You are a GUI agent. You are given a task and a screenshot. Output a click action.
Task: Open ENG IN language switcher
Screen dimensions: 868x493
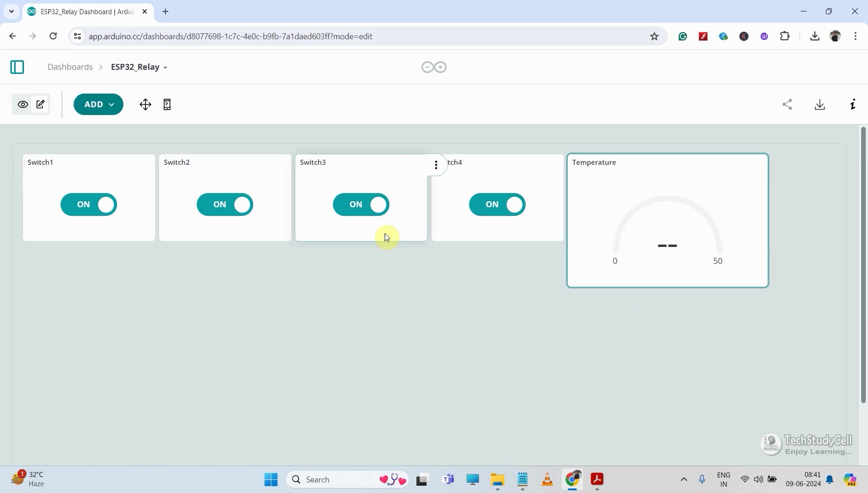(724, 479)
